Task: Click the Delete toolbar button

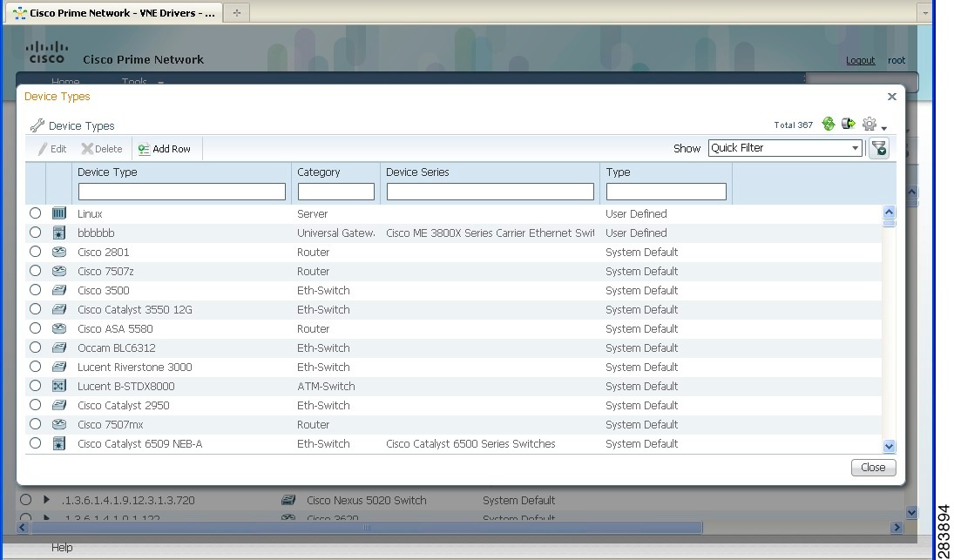Action: [x=102, y=149]
